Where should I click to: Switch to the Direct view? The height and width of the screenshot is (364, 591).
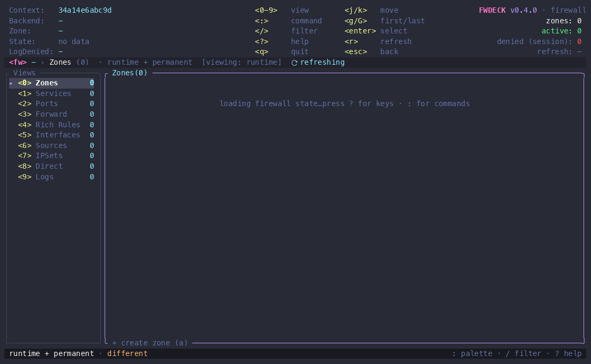point(52,166)
